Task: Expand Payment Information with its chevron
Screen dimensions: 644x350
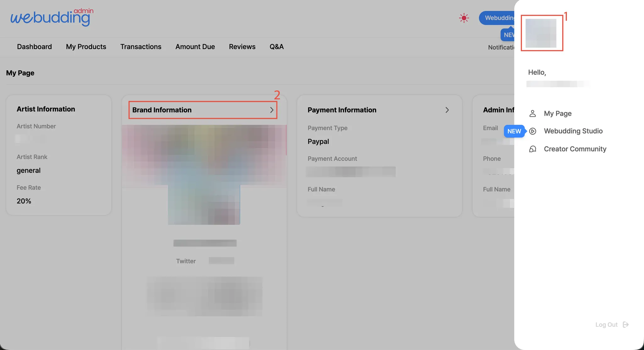Action: click(x=447, y=110)
